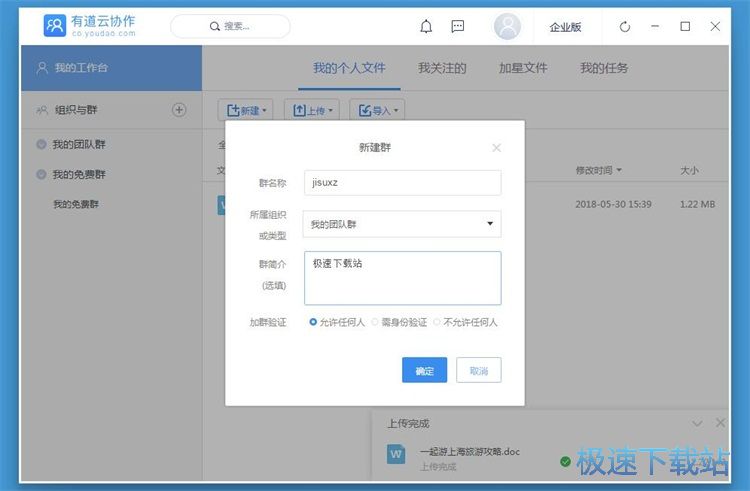Select 我的免费群 child item in sidebar
750x491 pixels.
(x=76, y=204)
